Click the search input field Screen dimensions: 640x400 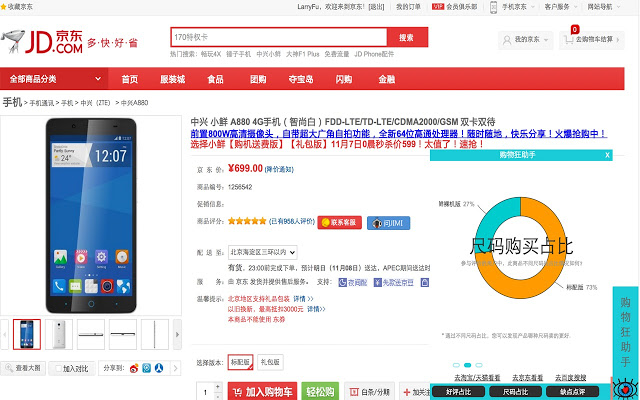click(x=279, y=38)
